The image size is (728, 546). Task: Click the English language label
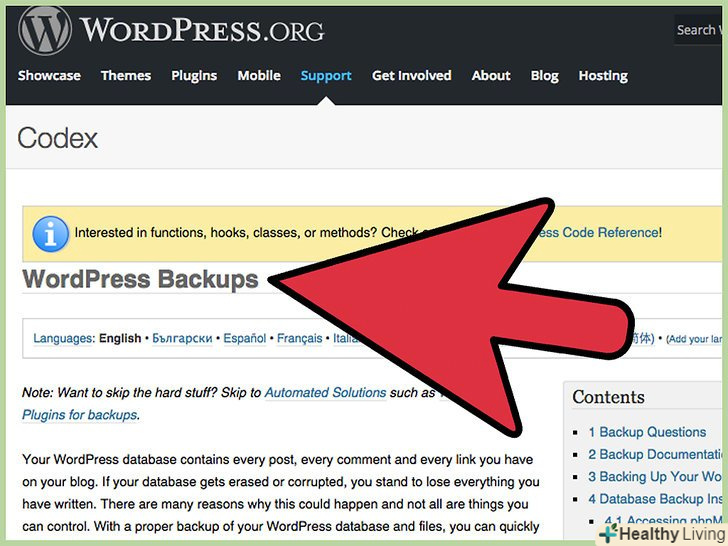pos(120,338)
